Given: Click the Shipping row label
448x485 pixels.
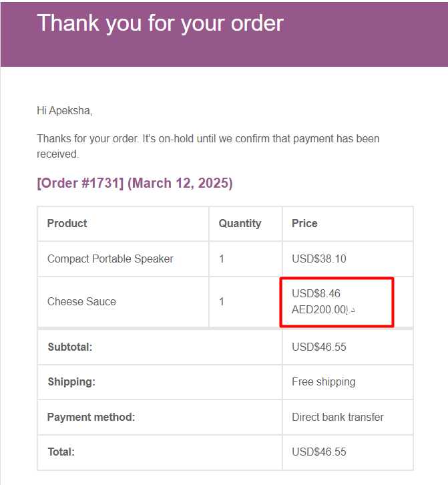Looking at the screenshot, I should 71,381.
